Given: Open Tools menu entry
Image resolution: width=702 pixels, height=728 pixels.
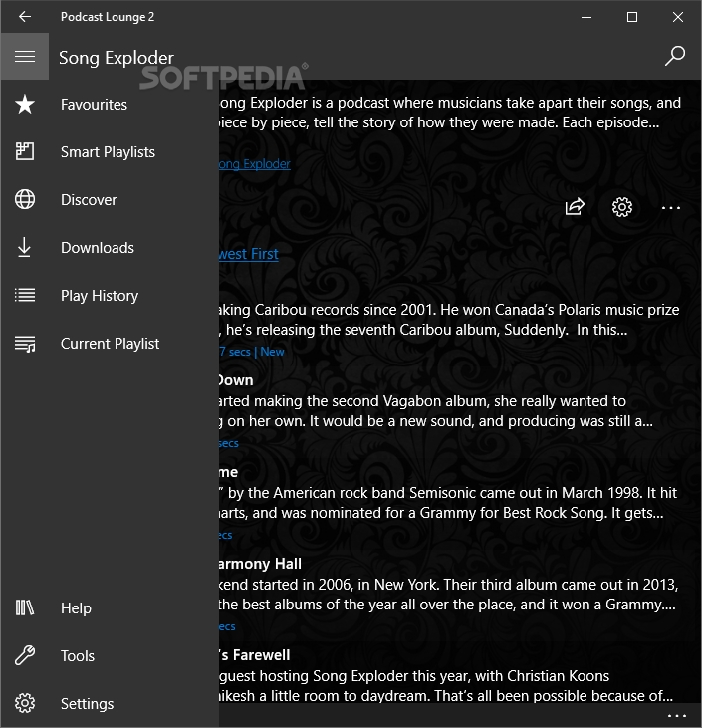Looking at the screenshot, I should click(111, 655).
